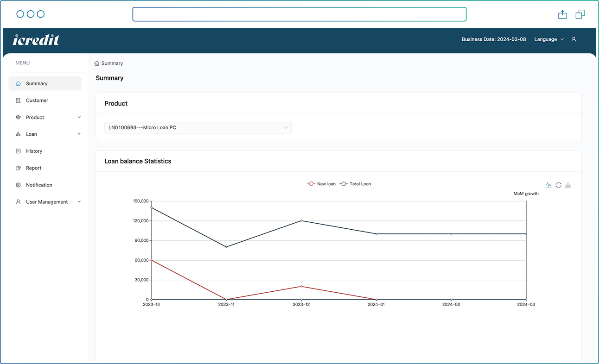Click the Customer sidebar icon
The height and width of the screenshot is (364, 599).
18,100
